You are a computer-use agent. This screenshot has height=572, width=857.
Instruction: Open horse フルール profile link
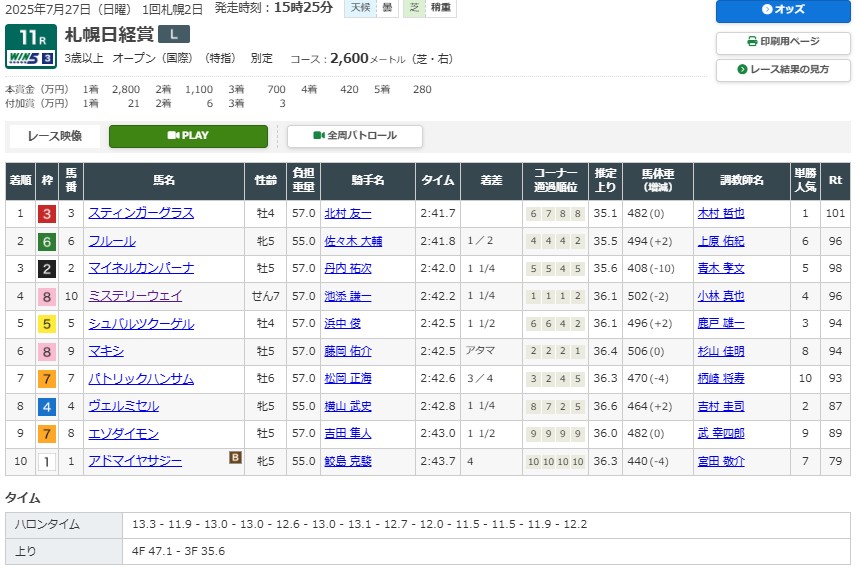click(x=112, y=241)
